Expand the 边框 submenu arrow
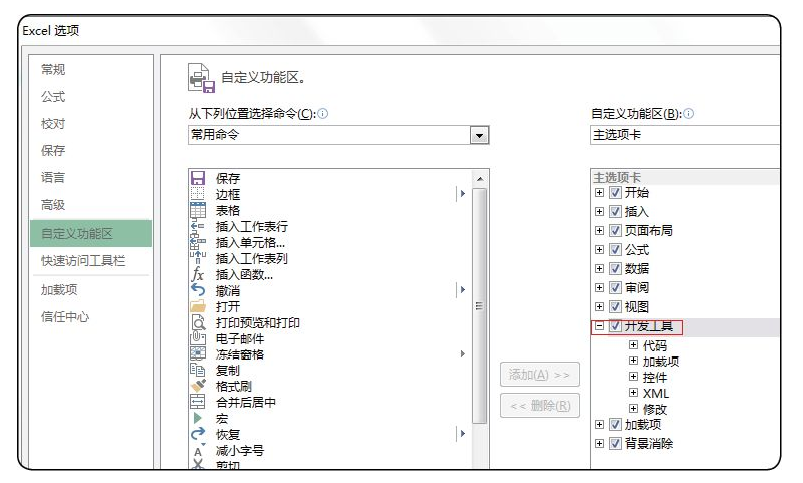Image resolution: width=803 pixels, height=483 pixels. (462, 194)
